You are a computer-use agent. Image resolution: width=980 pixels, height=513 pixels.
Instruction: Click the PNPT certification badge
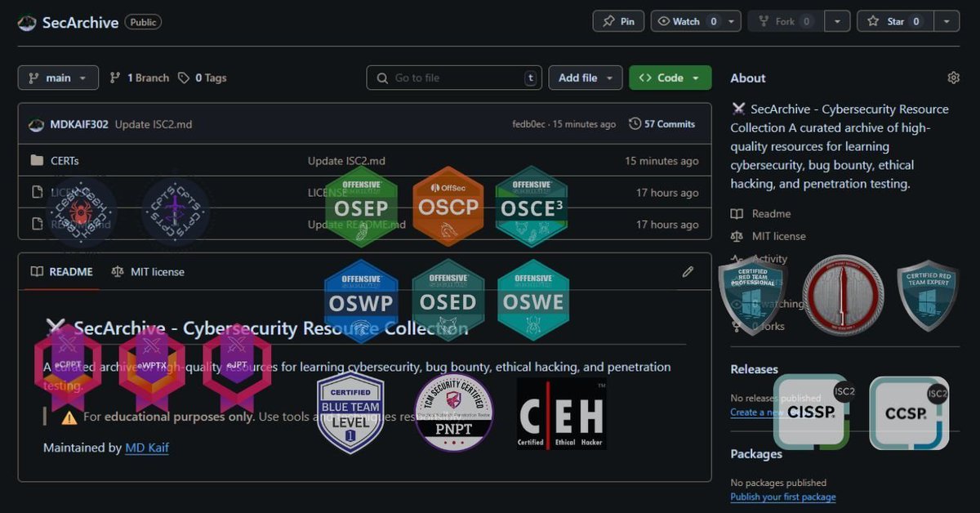click(452, 413)
